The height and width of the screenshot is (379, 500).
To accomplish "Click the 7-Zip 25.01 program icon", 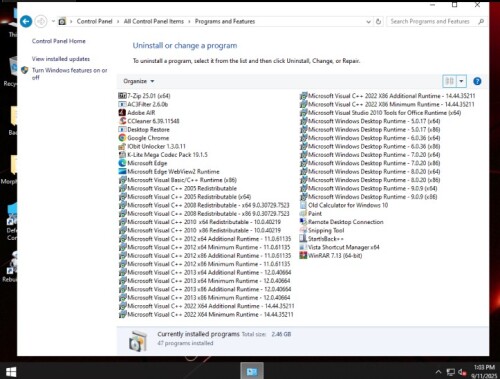I will click(x=122, y=96).
